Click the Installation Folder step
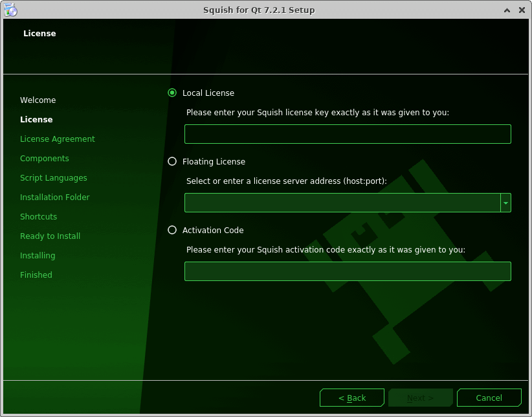This screenshot has height=417, width=532. pos(55,197)
